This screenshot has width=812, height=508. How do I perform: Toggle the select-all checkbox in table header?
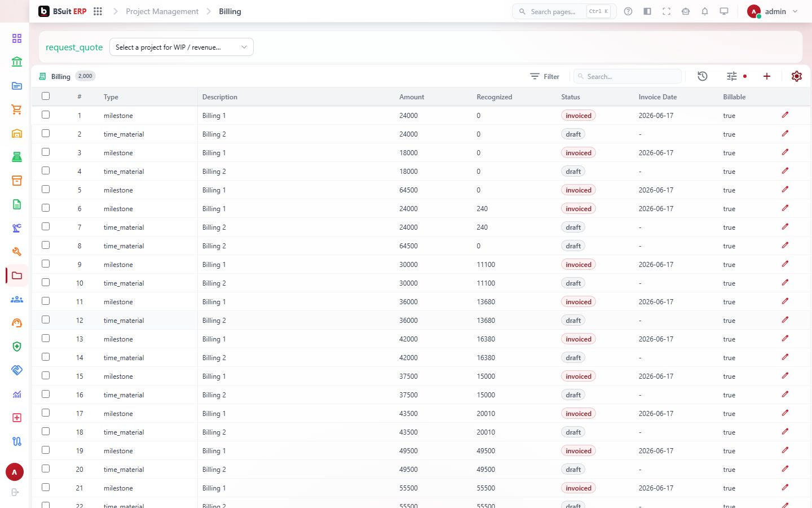[46, 97]
